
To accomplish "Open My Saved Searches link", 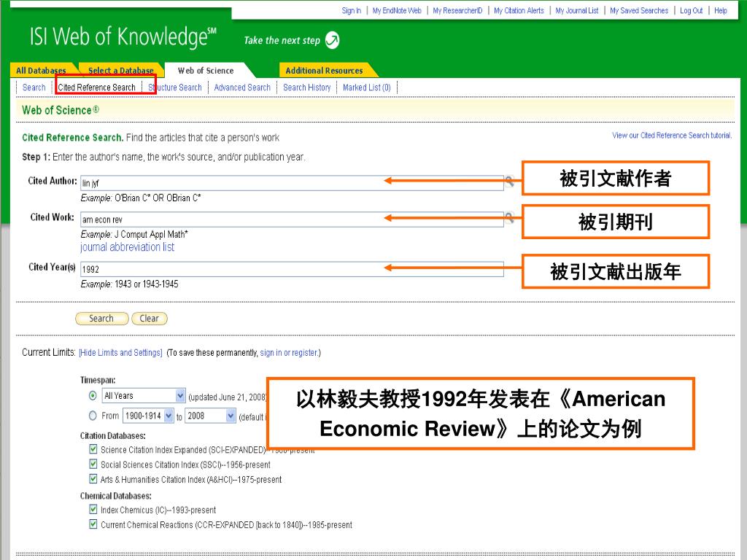I will [639, 10].
